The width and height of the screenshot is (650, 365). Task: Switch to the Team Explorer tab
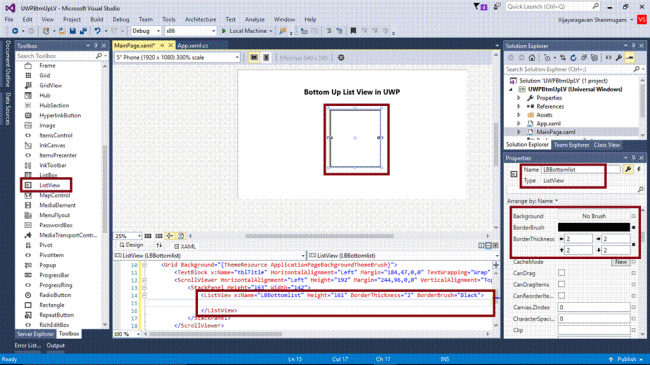tap(571, 145)
